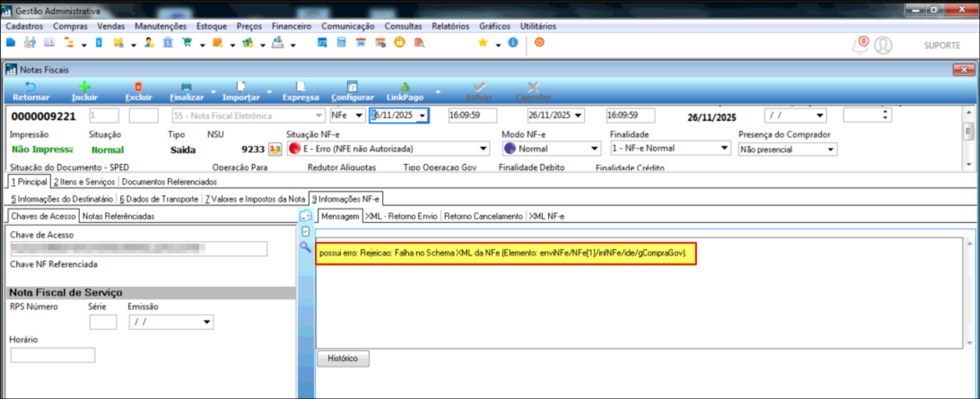
Task: Expand the Presença do Comprador dropdown
Action: point(831,150)
